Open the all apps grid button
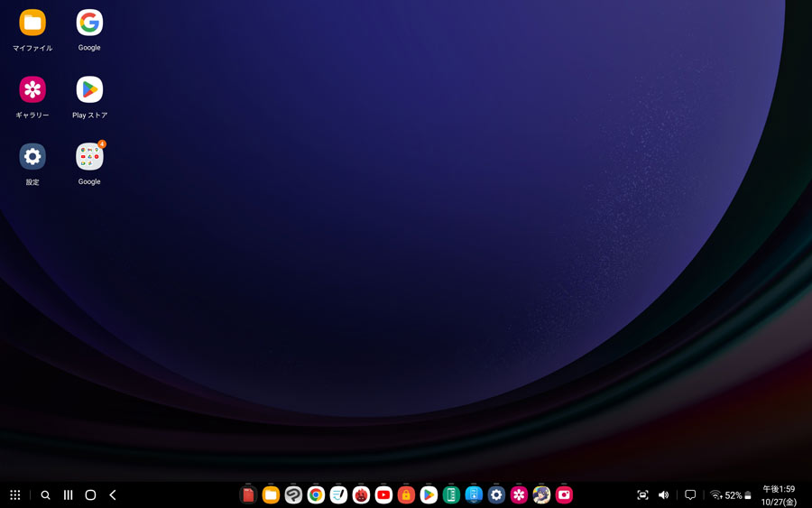The width and height of the screenshot is (812, 508). (15, 495)
